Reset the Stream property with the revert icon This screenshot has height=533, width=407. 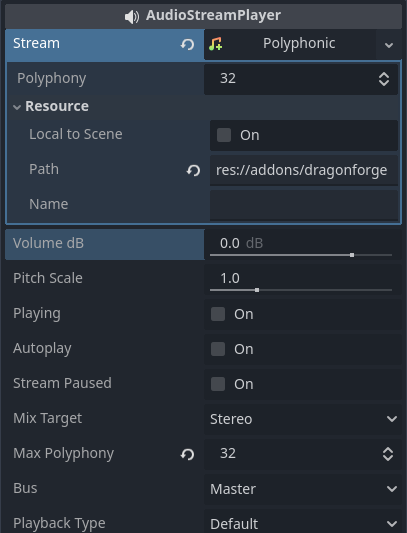point(187,44)
